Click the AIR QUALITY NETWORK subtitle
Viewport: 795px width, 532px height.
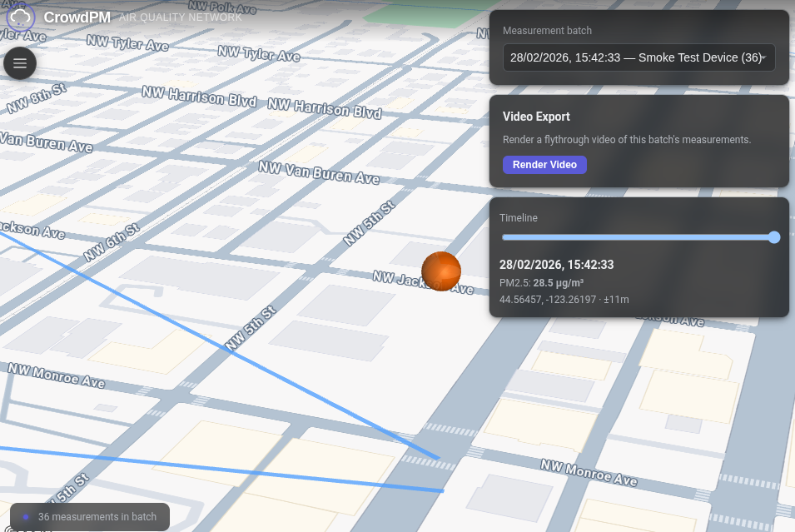(180, 17)
